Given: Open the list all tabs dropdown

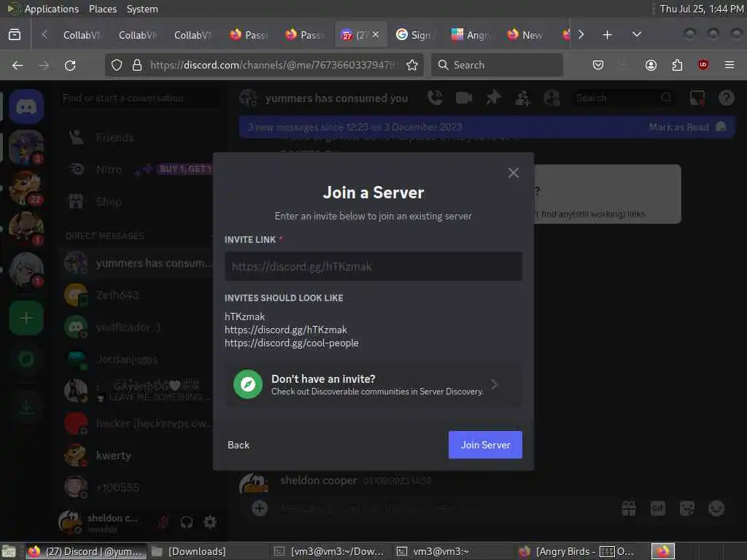Looking at the screenshot, I should tap(636, 35).
